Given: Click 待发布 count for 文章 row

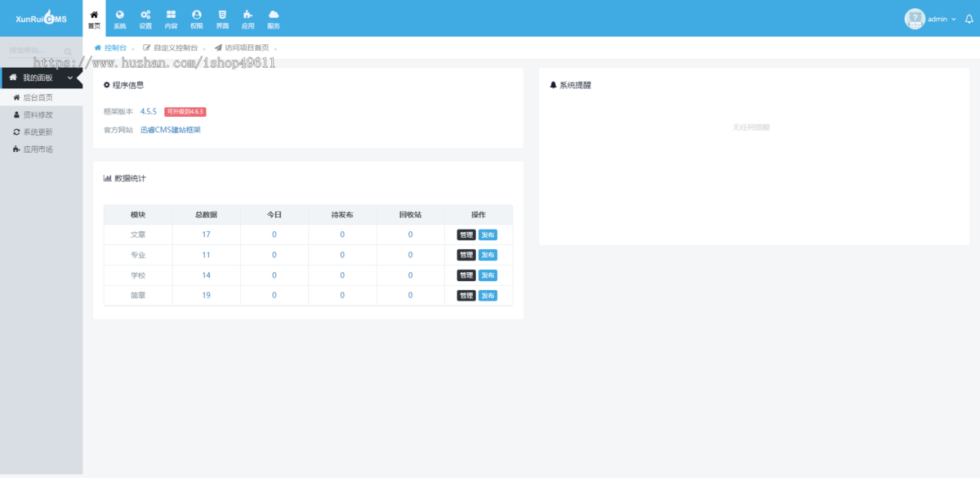Looking at the screenshot, I should coord(342,235).
